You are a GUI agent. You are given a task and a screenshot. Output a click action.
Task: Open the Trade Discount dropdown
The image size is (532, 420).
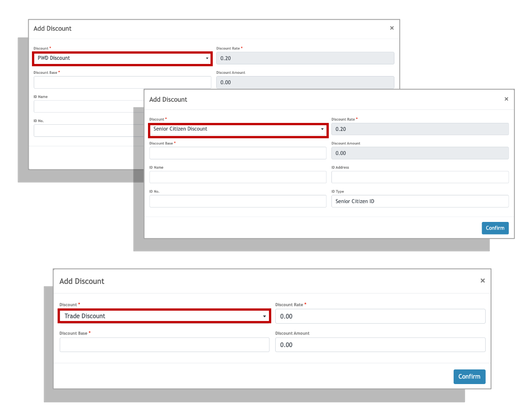164,316
